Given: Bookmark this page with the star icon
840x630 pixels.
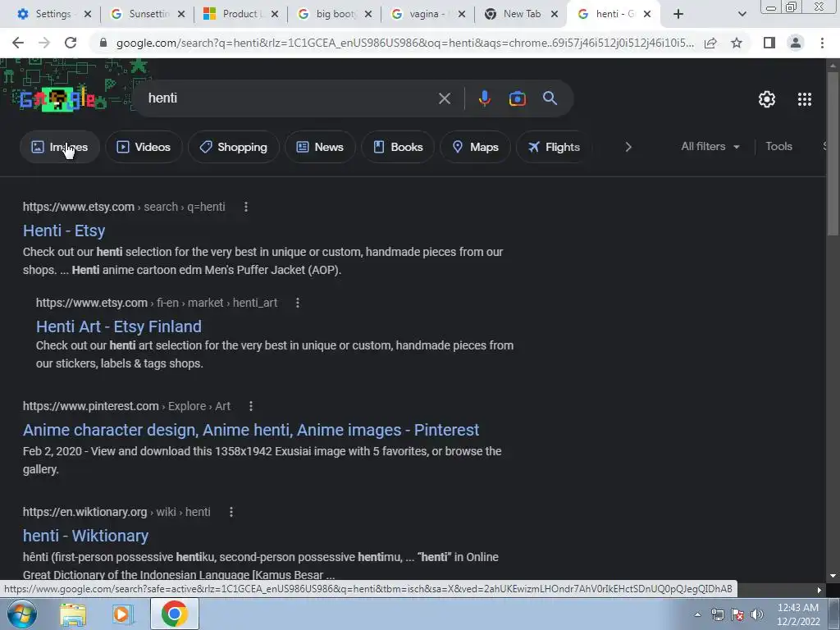Looking at the screenshot, I should click(737, 43).
